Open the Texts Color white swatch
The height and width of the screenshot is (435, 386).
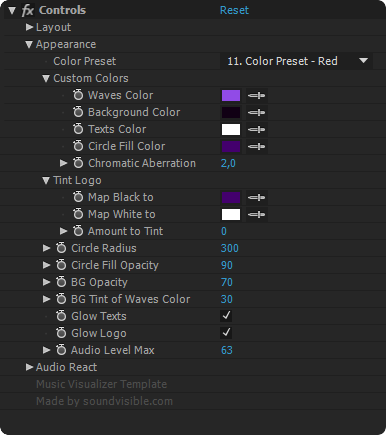[231, 129]
